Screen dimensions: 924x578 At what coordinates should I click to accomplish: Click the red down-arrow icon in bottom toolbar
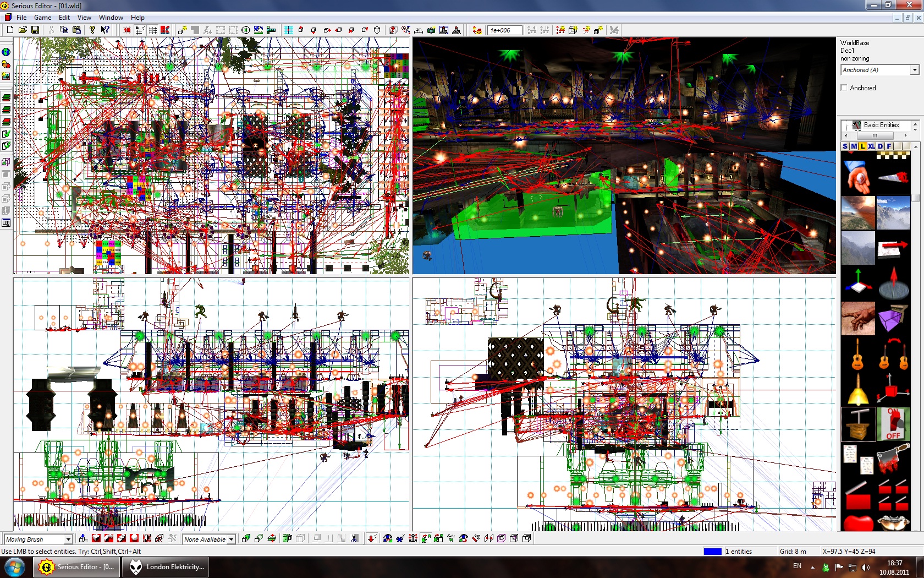click(x=372, y=539)
